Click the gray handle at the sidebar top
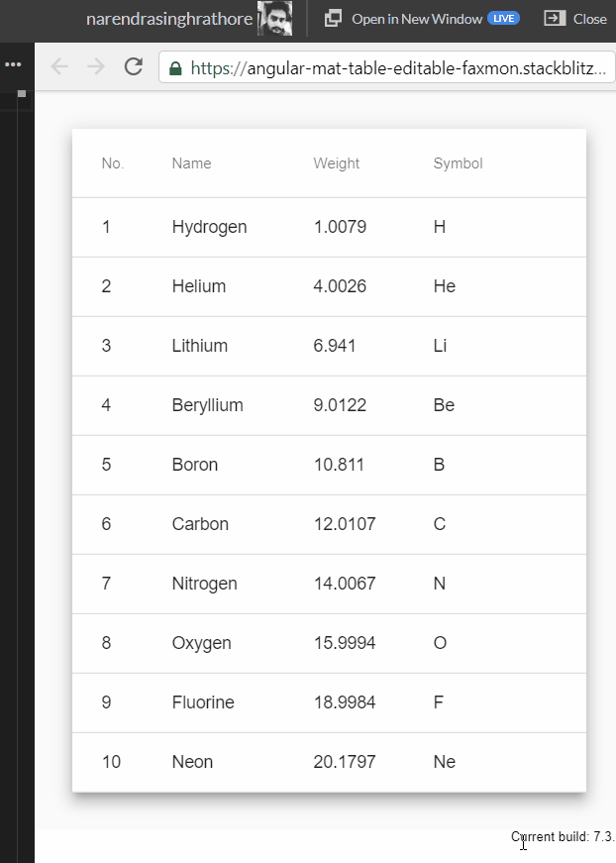Viewport: 616px width, 863px height. pyautogui.click(x=22, y=95)
